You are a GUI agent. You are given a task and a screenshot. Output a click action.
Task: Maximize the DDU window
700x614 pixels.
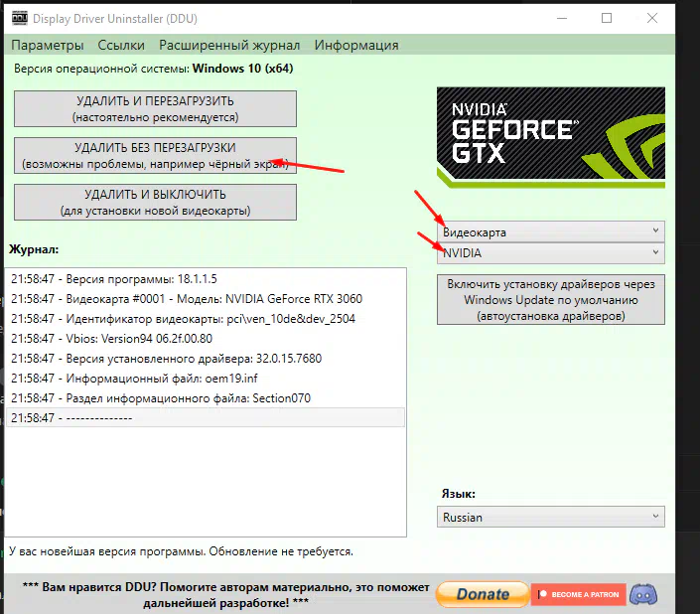[607, 18]
